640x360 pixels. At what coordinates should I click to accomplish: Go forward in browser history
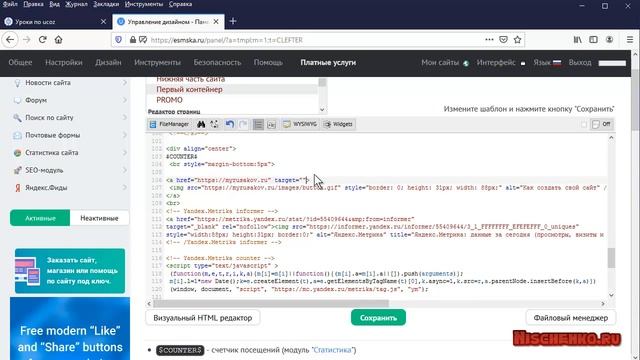pyautogui.click(x=27, y=40)
